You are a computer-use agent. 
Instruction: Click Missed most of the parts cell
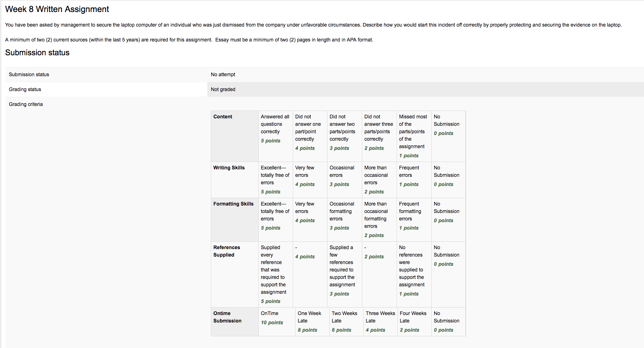click(x=414, y=136)
